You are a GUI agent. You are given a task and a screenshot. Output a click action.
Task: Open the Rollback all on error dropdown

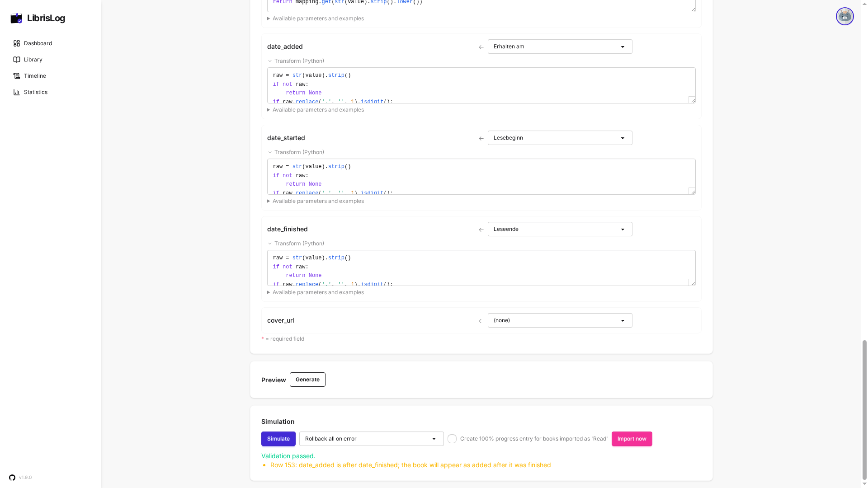[371, 439]
